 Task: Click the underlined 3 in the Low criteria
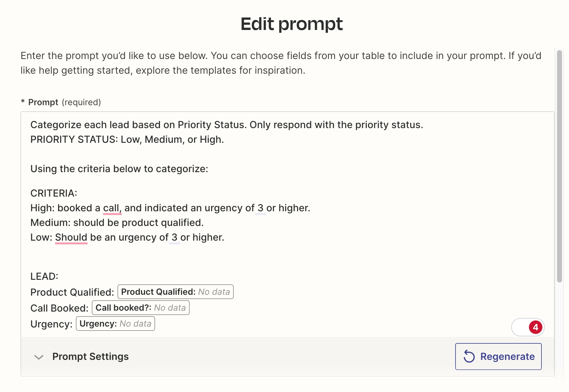coord(174,237)
